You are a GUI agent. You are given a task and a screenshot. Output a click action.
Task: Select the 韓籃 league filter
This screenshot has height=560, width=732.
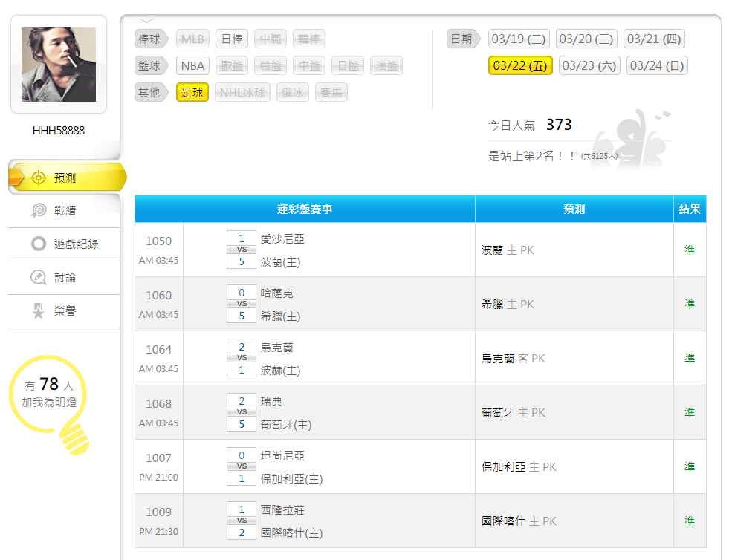click(271, 66)
